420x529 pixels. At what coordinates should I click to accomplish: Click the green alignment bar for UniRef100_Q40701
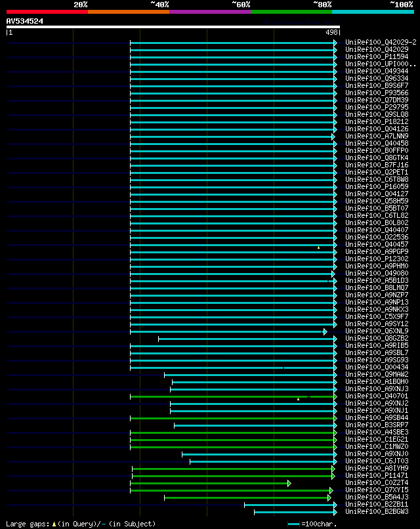(233, 396)
